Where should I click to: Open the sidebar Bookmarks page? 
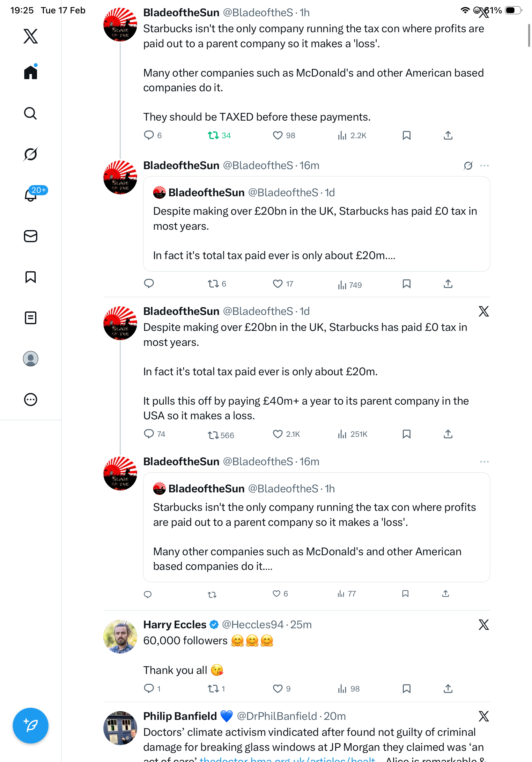coord(31,277)
